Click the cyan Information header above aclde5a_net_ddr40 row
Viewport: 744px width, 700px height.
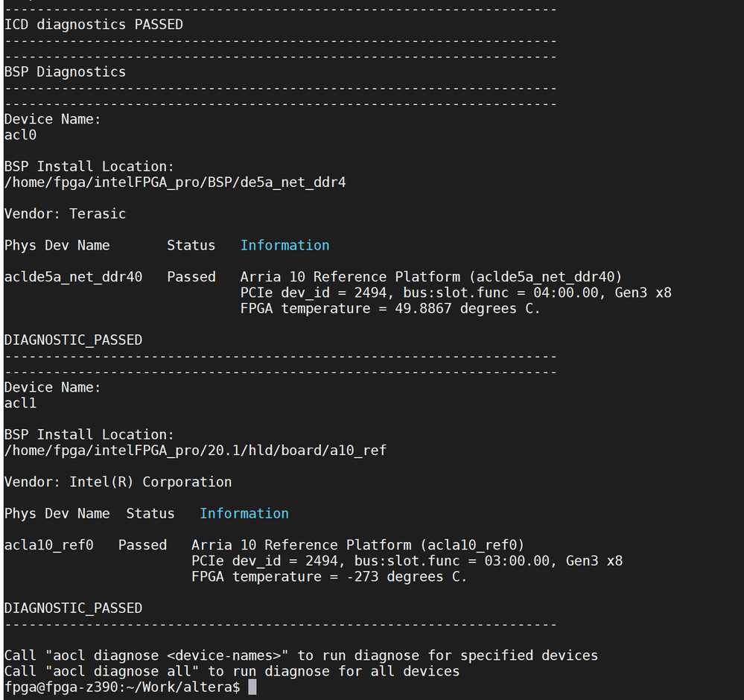[284, 246]
